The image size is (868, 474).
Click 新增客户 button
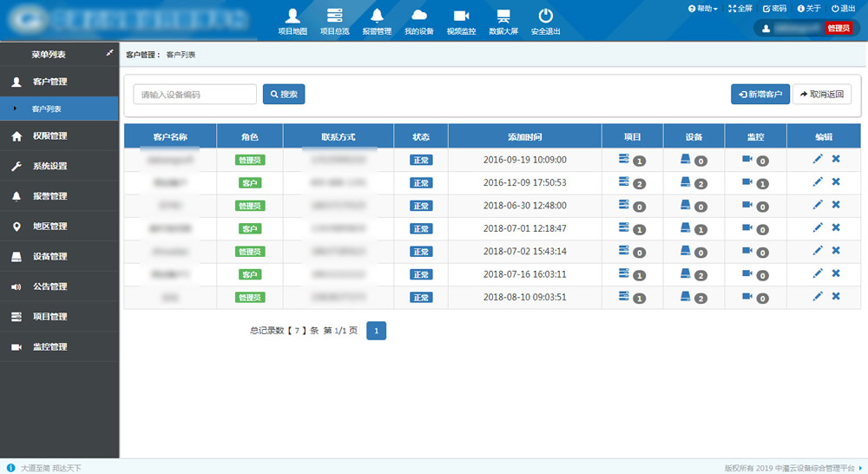[759, 94]
